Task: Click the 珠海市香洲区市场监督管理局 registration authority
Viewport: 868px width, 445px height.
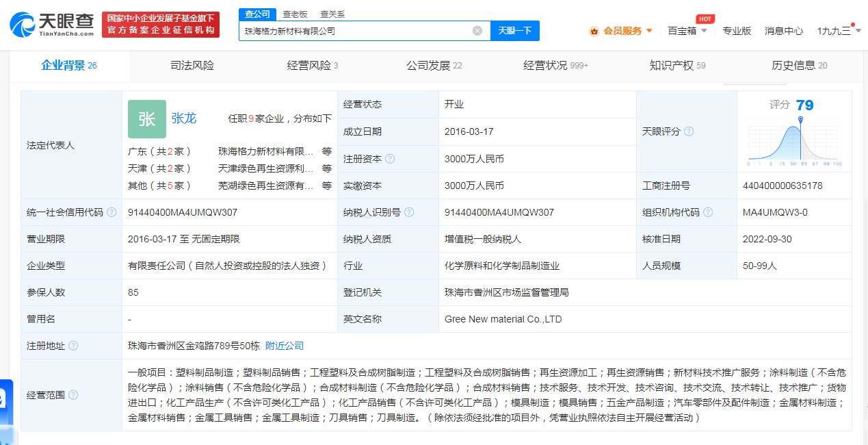Action: pyautogui.click(x=507, y=292)
